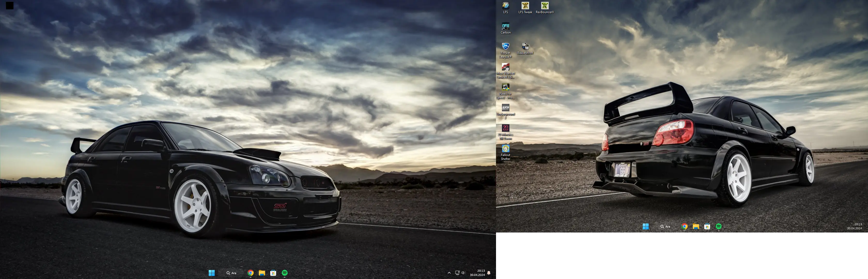Click the Ara search box on right taskbar
Screen dimensions: 868x279
point(665,227)
